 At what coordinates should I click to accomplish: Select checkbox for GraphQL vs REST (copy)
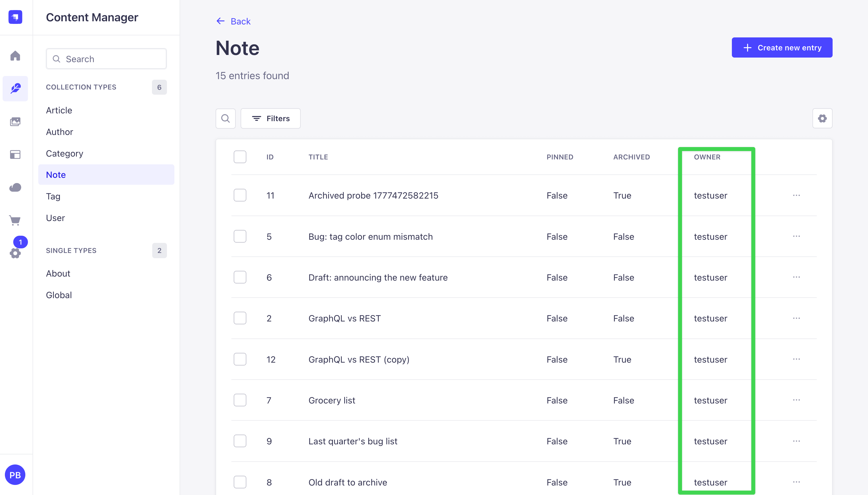pos(240,359)
